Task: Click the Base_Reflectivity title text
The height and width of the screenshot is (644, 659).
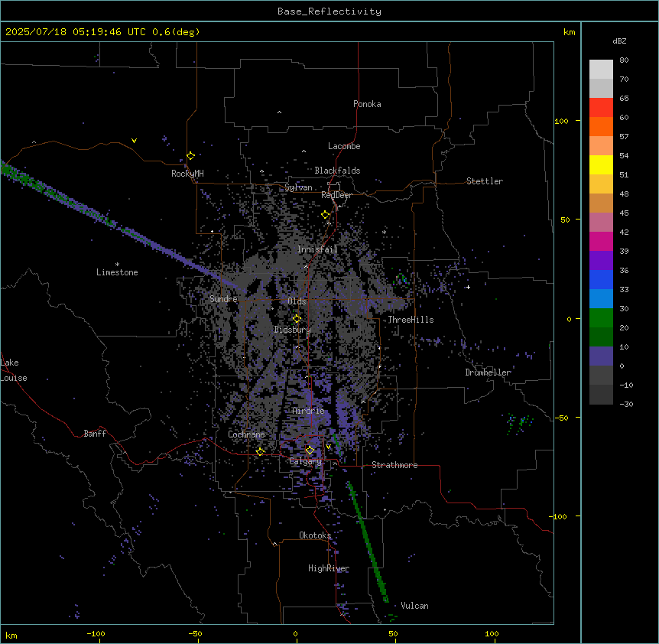Action: 329,11
